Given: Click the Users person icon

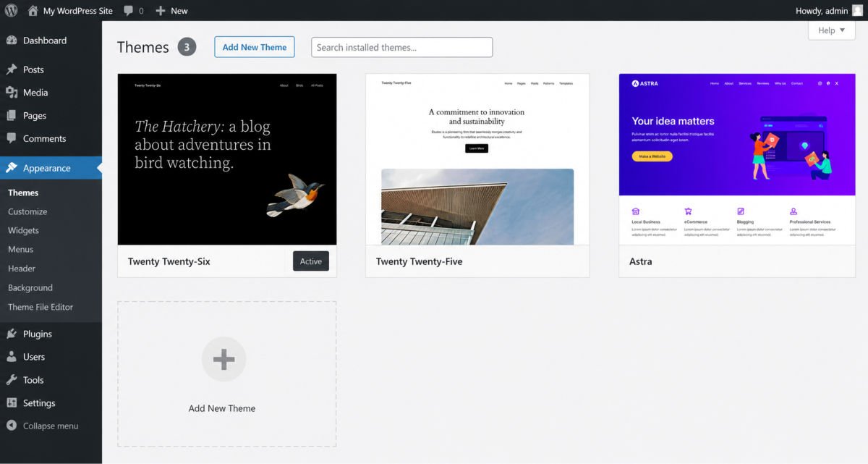Looking at the screenshot, I should tap(12, 357).
